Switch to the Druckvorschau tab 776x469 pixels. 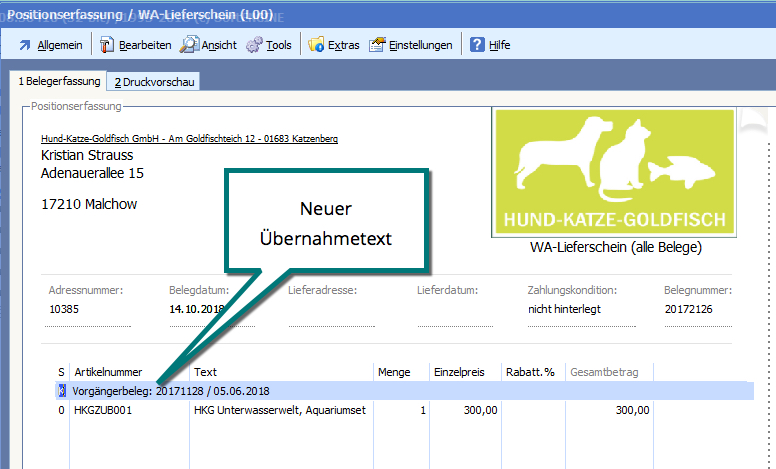(x=154, y=82)
